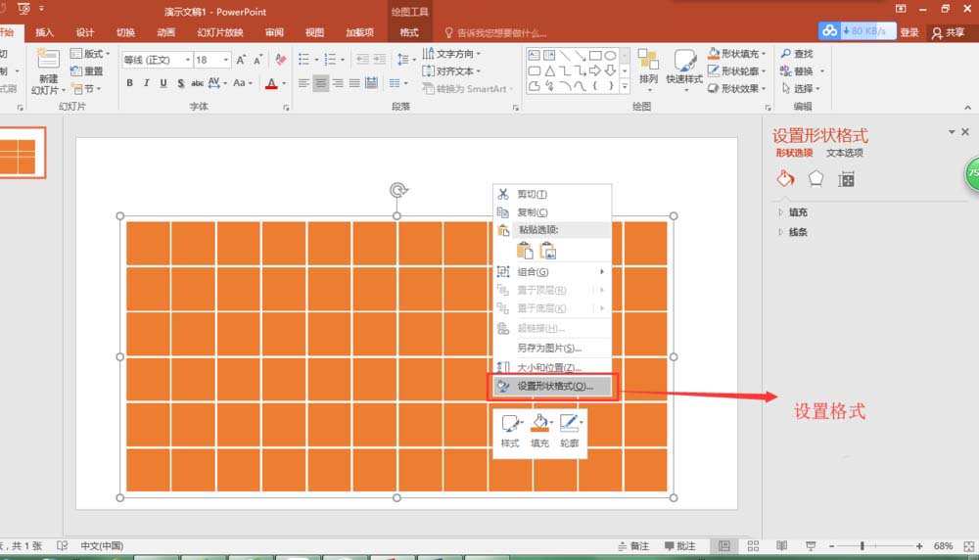This screenshot has width=979, height=560.
Task: Open Layout (版式) dropdown
Action: (90, 54)
